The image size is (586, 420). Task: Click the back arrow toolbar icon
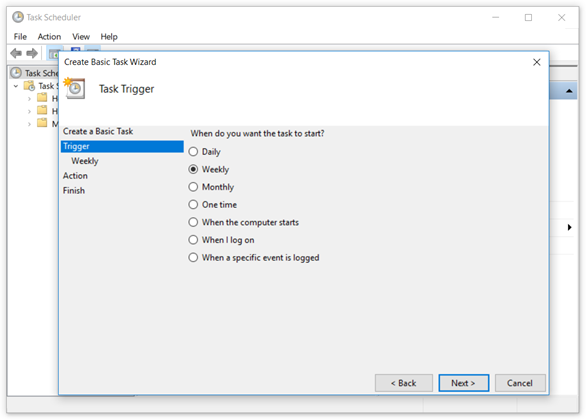click(16, 53)
